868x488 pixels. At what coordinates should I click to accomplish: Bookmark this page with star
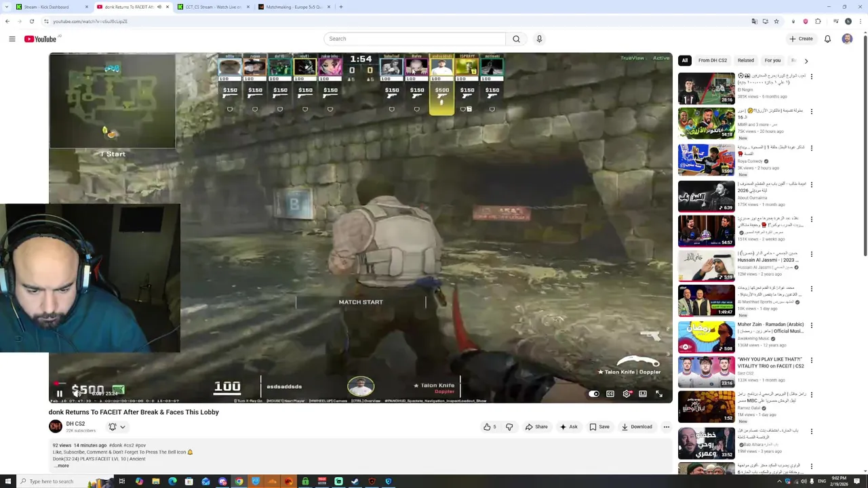pos(776,21)
